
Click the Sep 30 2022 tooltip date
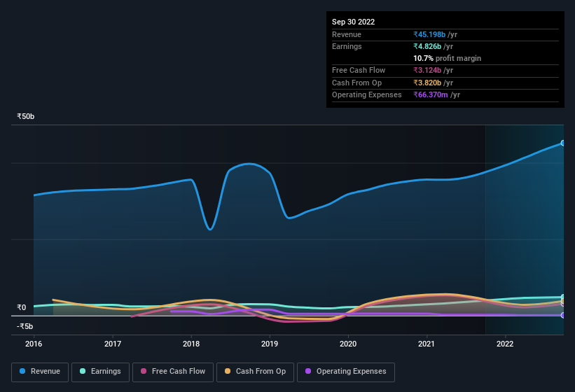[353, 22]
